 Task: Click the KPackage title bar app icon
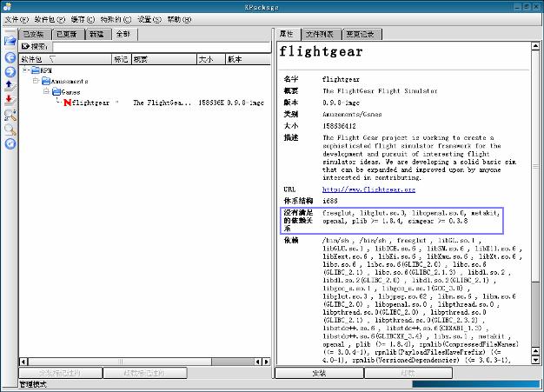(7, 6)
